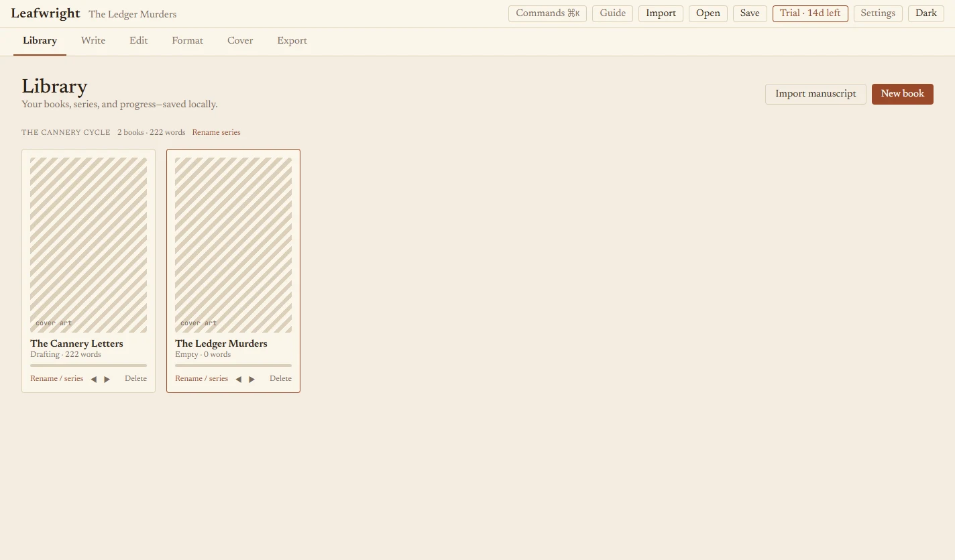The width and height of the screenshot is (955, 560).
Task: Open the Format tab
Action: pyautogui.click(x=187, y=41)
